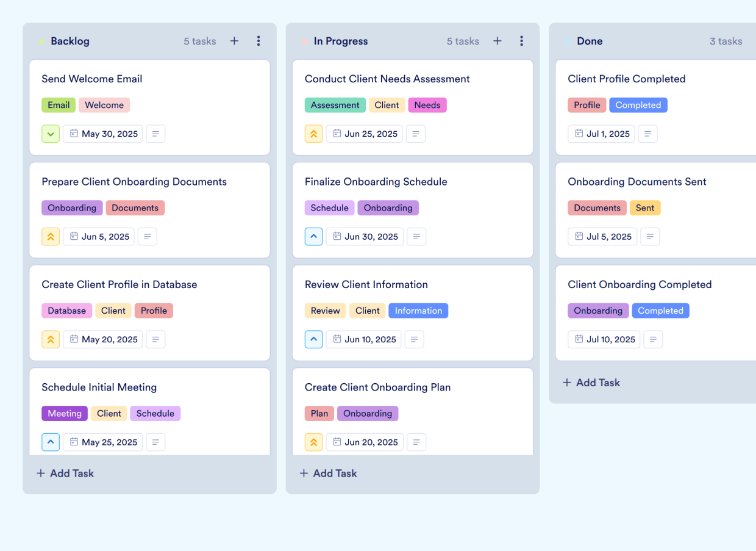Image resolution: width=756 pixels, height=551 pixels.
Task: Click the plus icon in the In Progress header
Action: 497,41
